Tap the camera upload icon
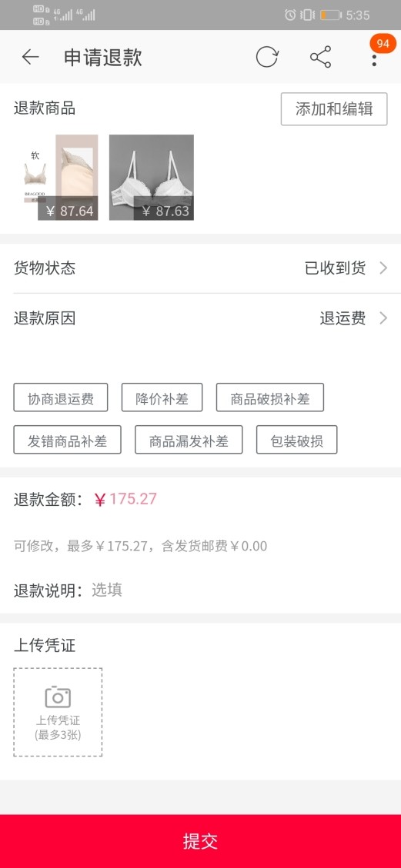 click(58, 697)
